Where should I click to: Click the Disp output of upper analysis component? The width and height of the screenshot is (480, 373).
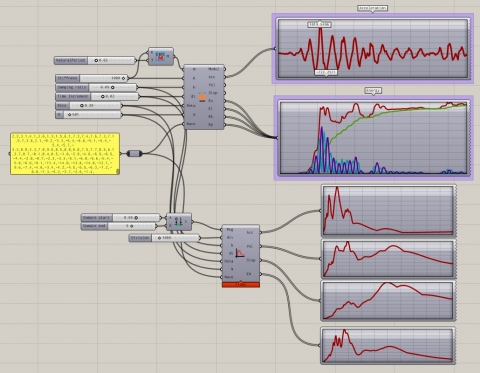[213, 93]
